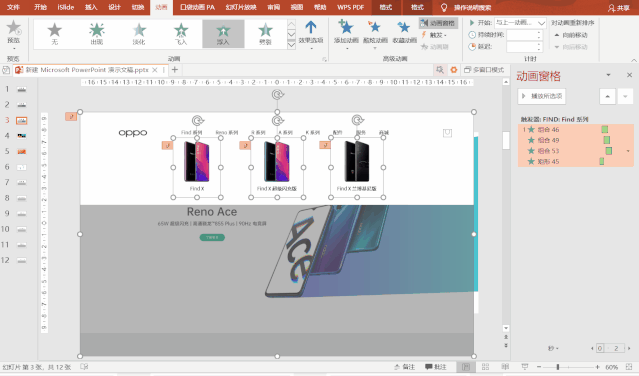The width and height of the screenshot is (639, 376).
Task: Click the 共享 share button
Action: point(619,8)
